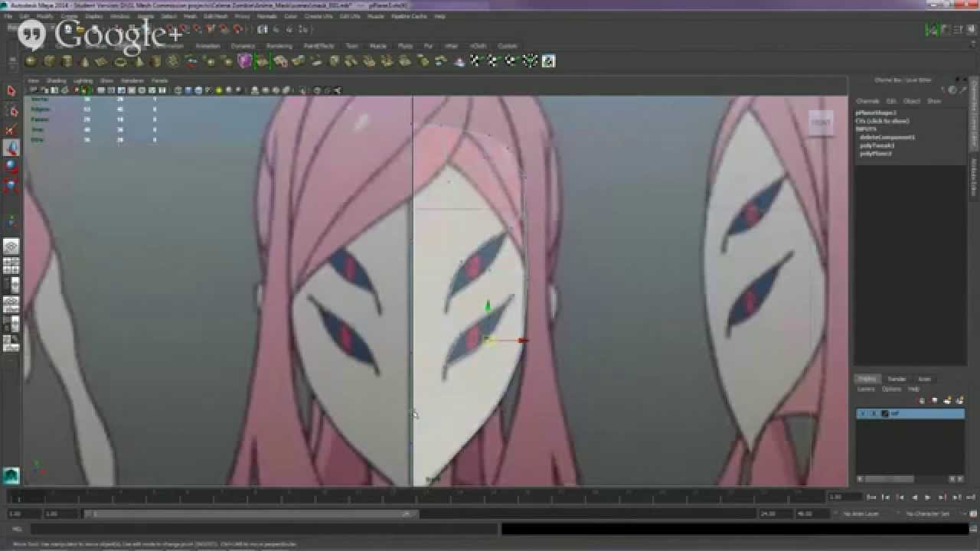This screenshot has height=551, width=980.
Task: Switch to single perspective view layout
Action: 11,246
